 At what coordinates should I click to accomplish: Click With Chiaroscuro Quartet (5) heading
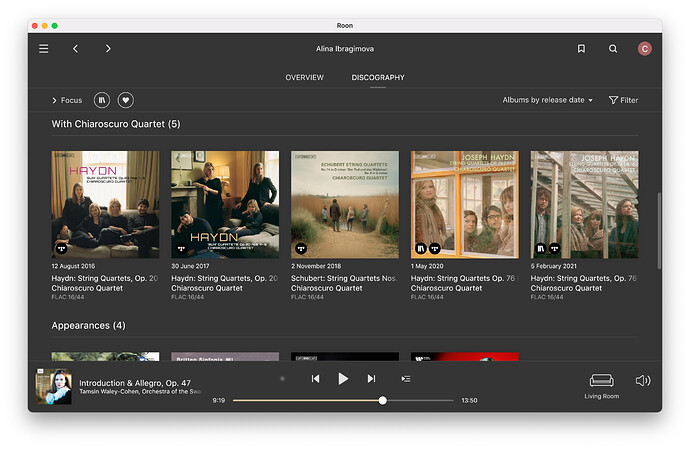pyautogui.click(x=116, y=124)
